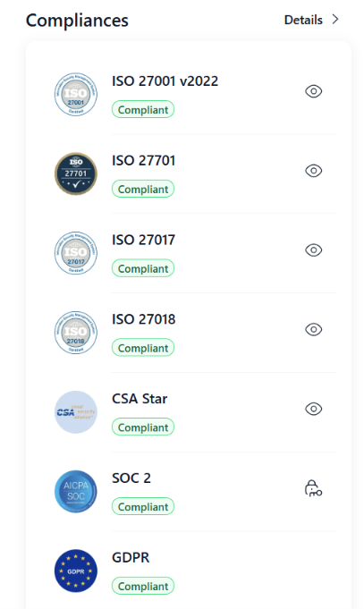View CSA Star document via eye icon
Viewport: 364px width, 609px height.
tap(314, 409)
